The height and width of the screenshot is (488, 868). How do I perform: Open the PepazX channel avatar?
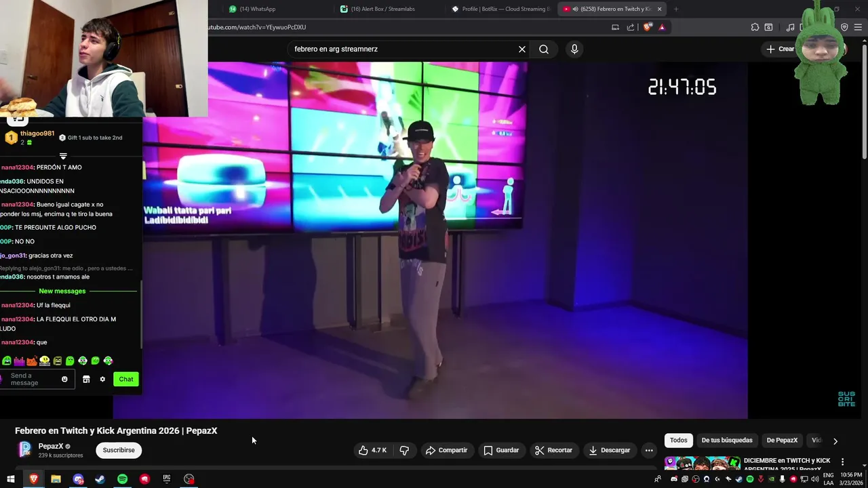(24, 449)
